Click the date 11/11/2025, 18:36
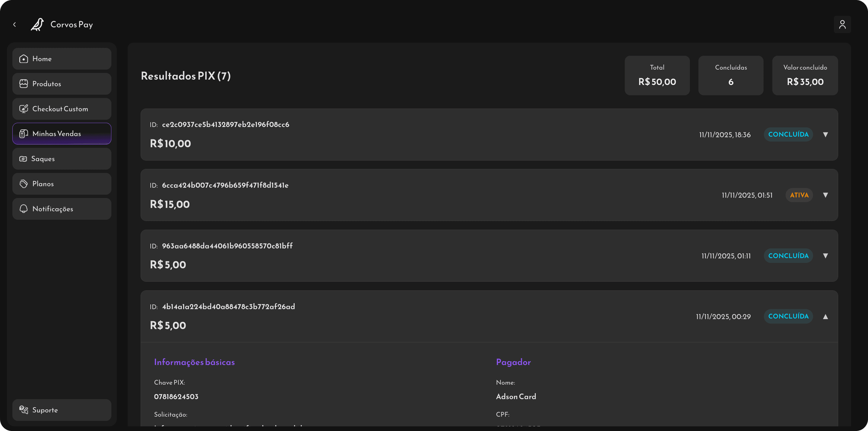Image resolution: width=868 pixels, height=431 pixels. pos(725,135)
